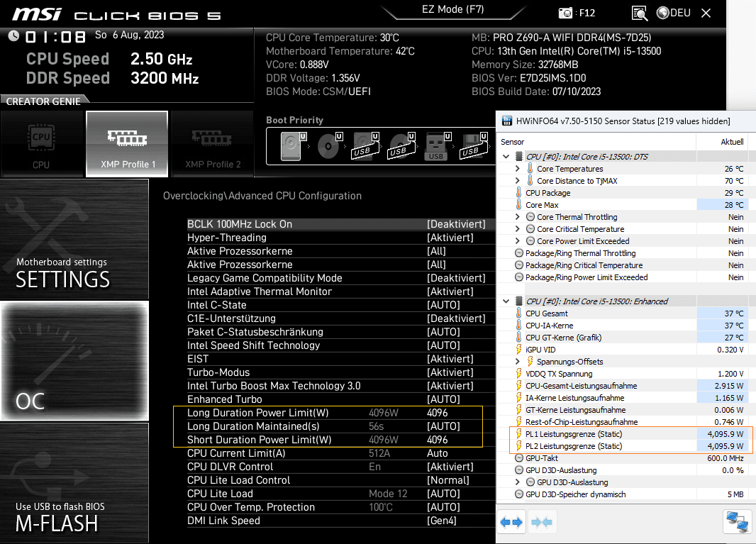
Task: Expand Core Power Limit Exceeded row
Action: 517,240
